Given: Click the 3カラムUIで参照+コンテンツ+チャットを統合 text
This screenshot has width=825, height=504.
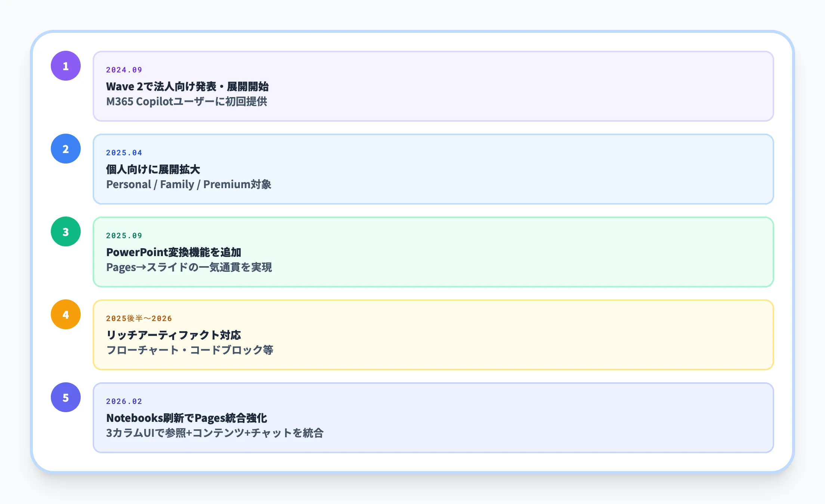Looking at the screenshot, I should pyautogui.click(x=215, y=433).
